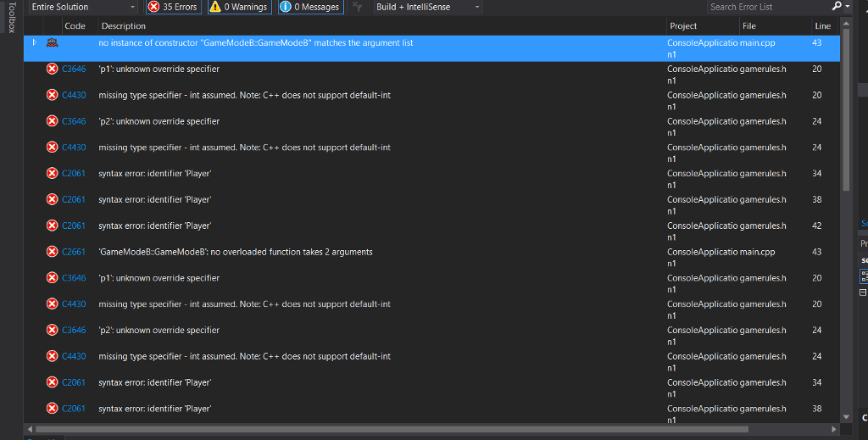Sort by the Code column header

tap(75, 26)
